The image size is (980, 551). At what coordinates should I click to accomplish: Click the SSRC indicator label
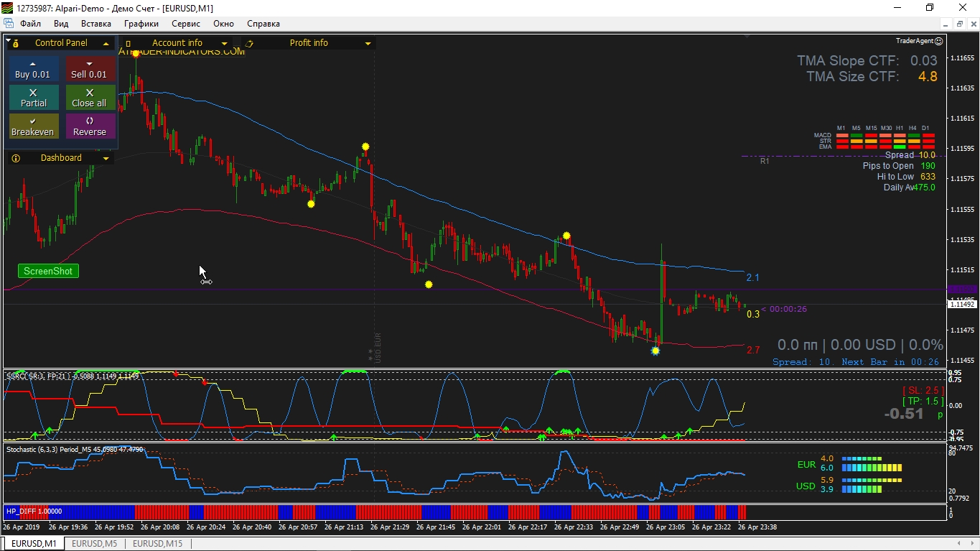(73, 376)
